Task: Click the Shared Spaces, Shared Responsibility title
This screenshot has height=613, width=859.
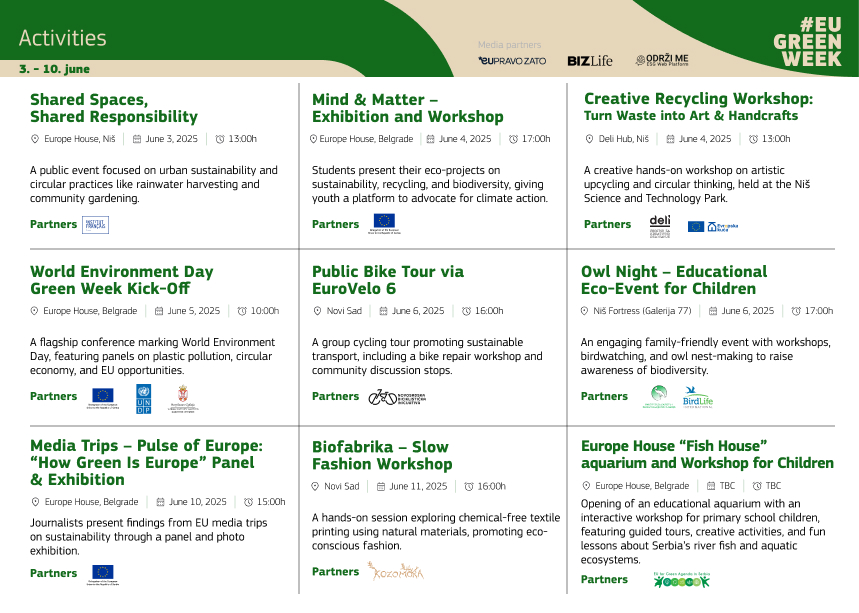Action: pyautogui.click(x=114, y=108)
